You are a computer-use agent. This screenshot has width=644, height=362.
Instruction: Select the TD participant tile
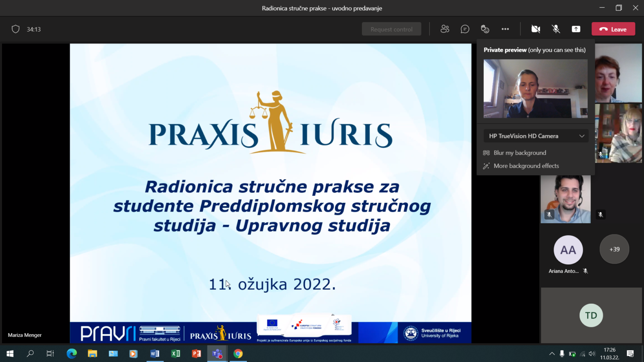point(591,315)
